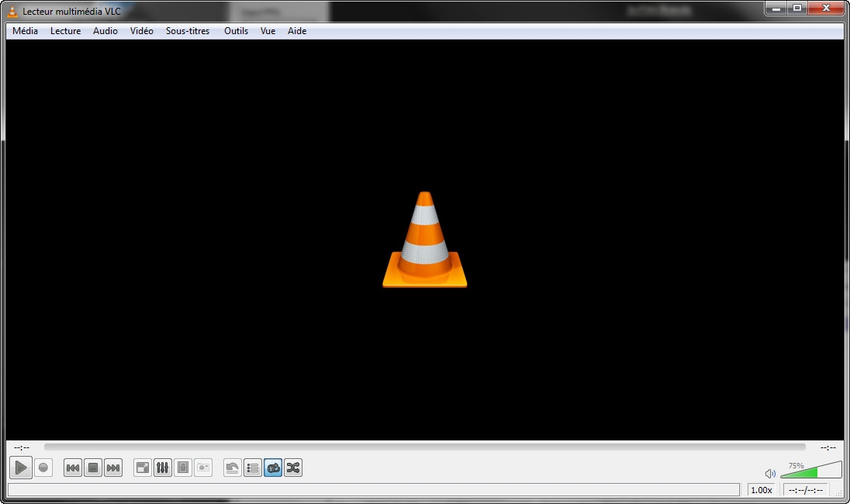Click the --:--/--:-- time display in status bar

point(806,490)
